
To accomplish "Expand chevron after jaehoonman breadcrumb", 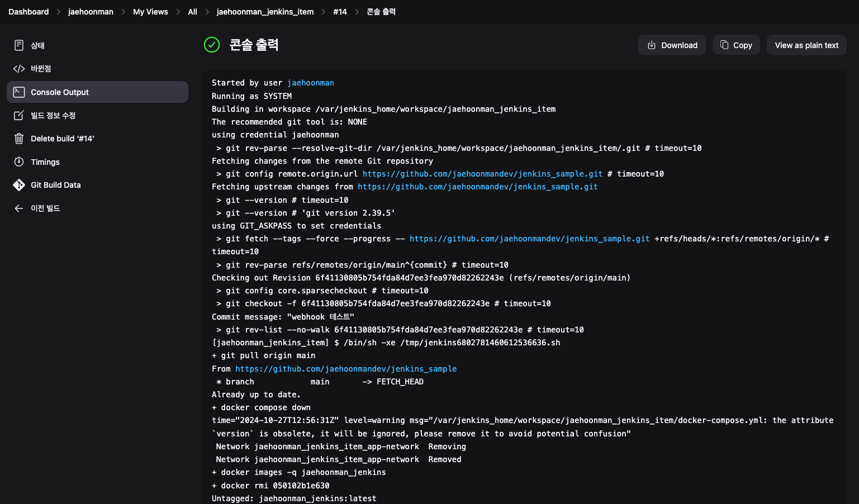I will point(123,12).
